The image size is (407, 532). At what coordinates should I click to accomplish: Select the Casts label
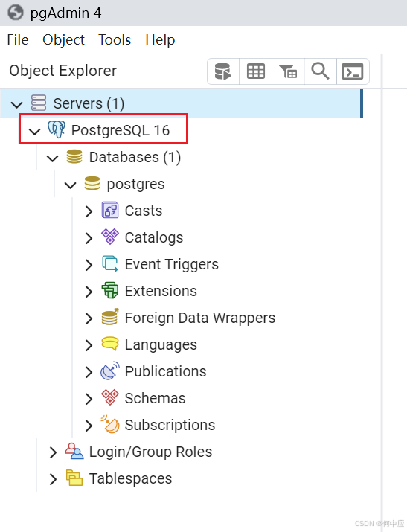[144, 211]
